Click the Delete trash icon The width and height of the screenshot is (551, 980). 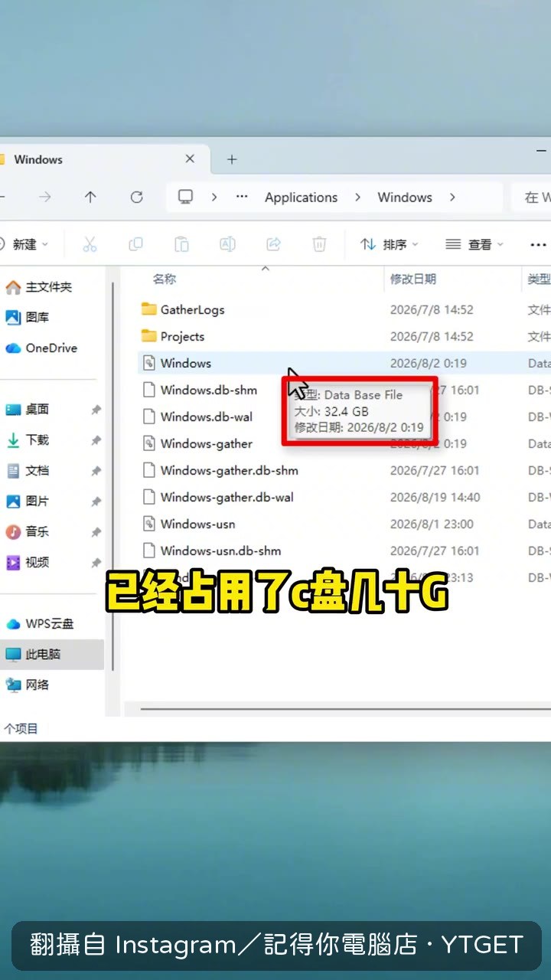point(319,244)
